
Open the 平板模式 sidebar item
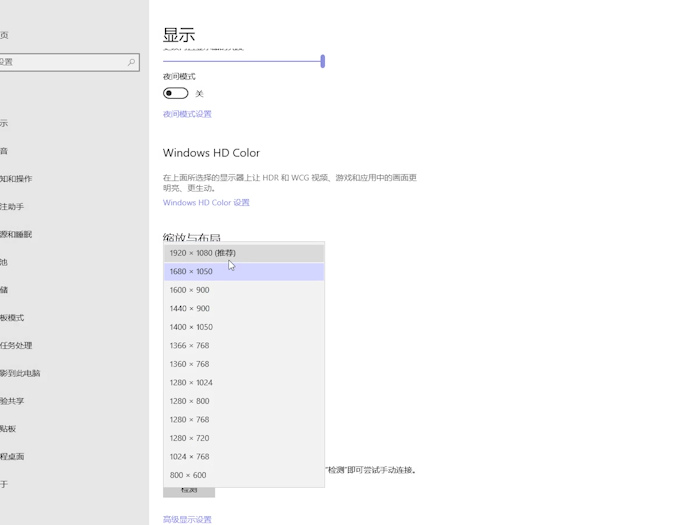point(12,318)
